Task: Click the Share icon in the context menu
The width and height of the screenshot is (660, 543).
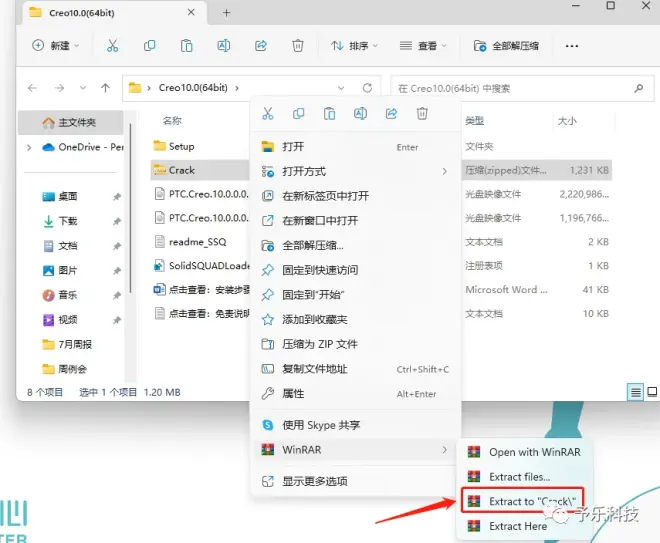Action: 391,114
